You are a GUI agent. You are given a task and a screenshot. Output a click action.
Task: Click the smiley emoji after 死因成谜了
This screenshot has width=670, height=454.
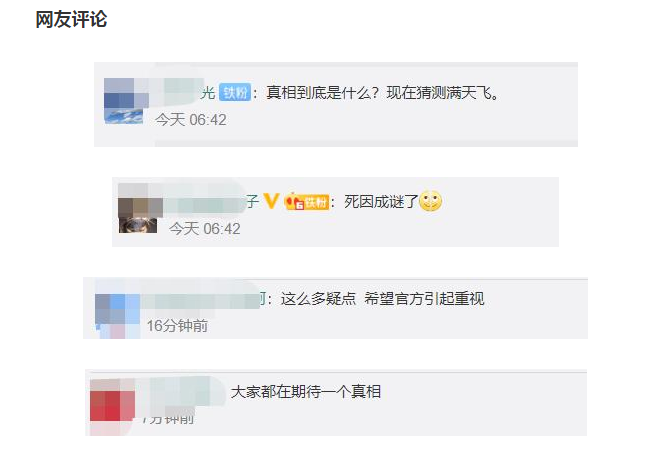click(x=430, y=201)
